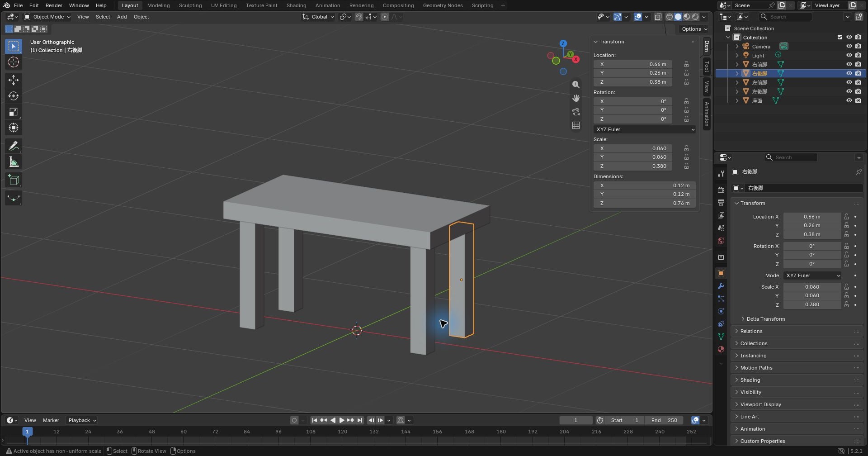The image size is (868, 456).
Task: Jump to the last frame
Action: tap(360, 420)
